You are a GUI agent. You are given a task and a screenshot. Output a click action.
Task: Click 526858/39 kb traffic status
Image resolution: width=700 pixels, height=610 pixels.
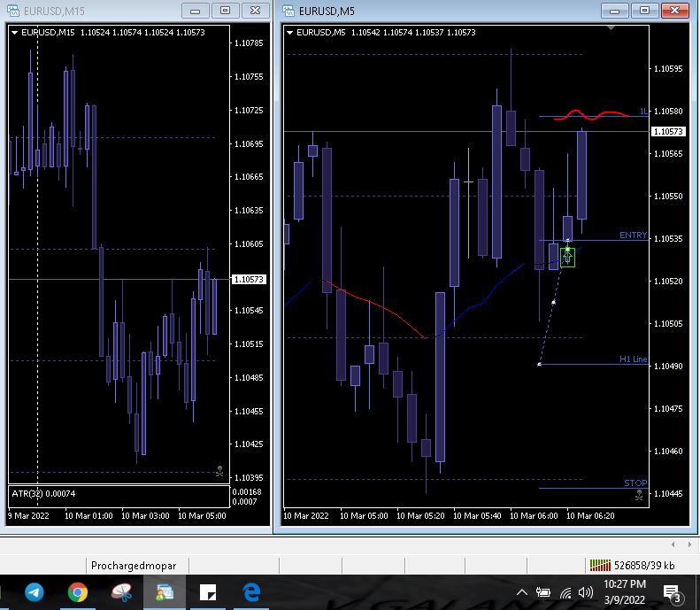(x=643, y=566)
